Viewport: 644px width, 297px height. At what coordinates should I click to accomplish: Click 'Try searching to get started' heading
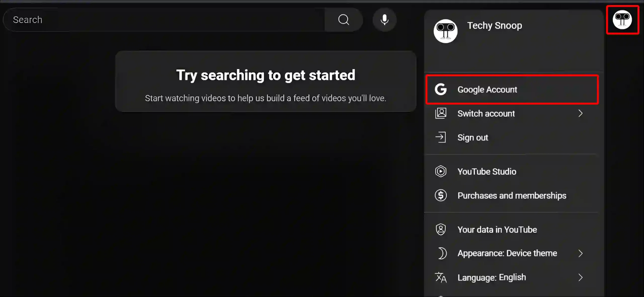point(266,75)
